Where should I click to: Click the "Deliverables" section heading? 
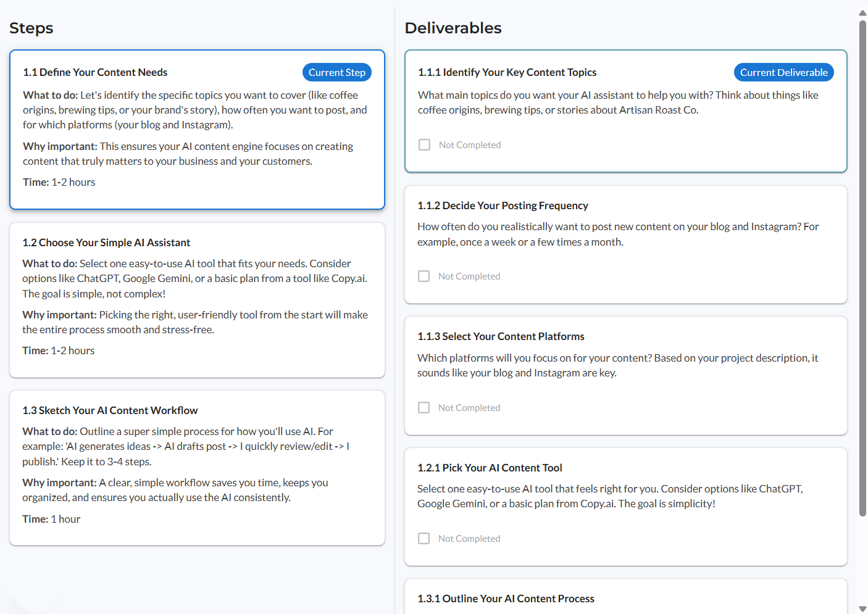[x=453, y=28]
